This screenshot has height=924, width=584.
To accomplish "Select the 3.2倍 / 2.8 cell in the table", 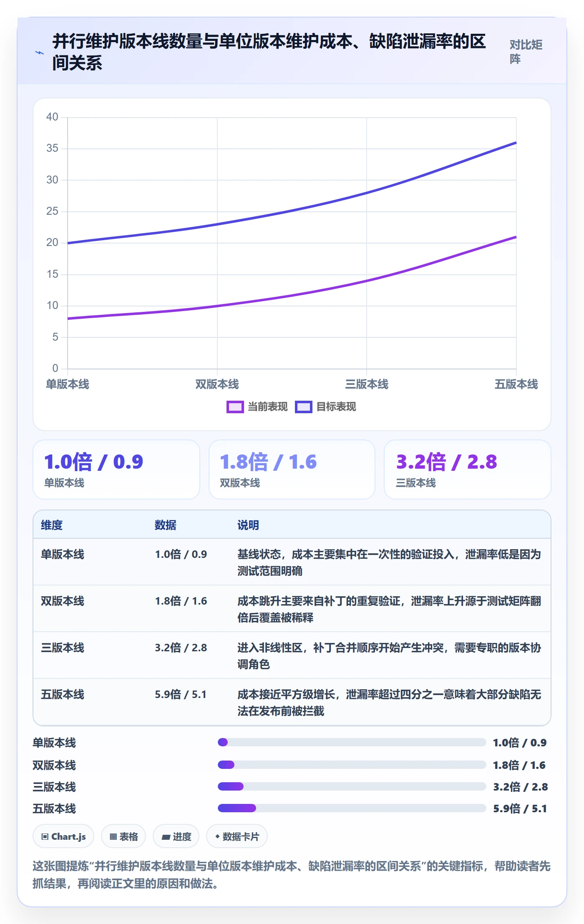I will tap(181, 648).
